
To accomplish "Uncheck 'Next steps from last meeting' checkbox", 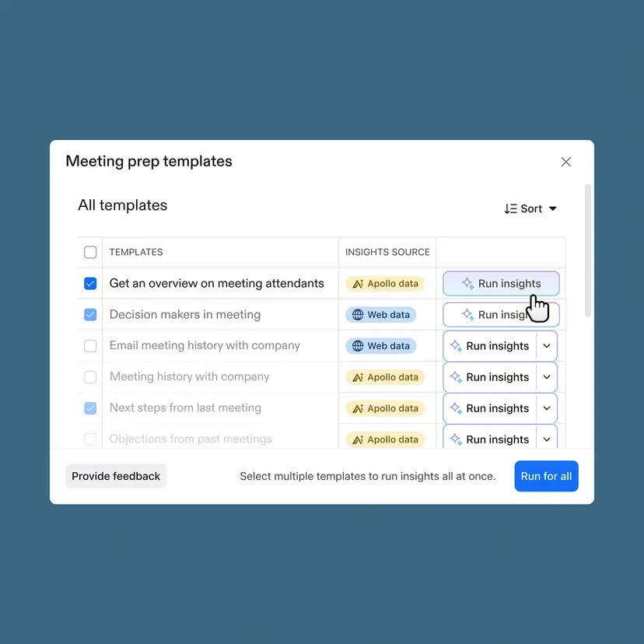I will click(90, 408).
